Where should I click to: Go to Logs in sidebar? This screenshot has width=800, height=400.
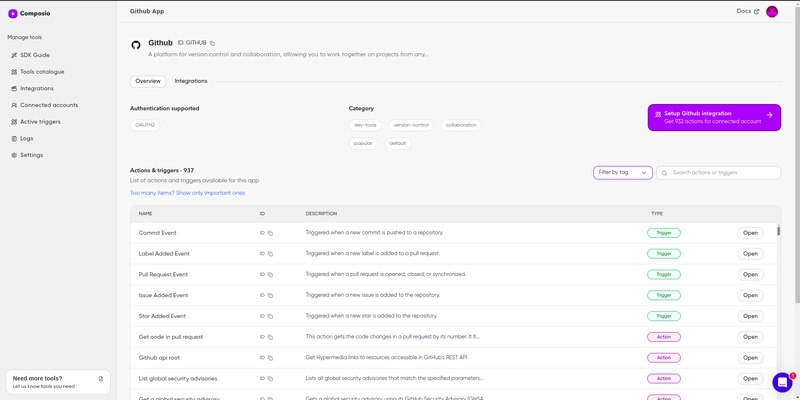pos(27,139)
